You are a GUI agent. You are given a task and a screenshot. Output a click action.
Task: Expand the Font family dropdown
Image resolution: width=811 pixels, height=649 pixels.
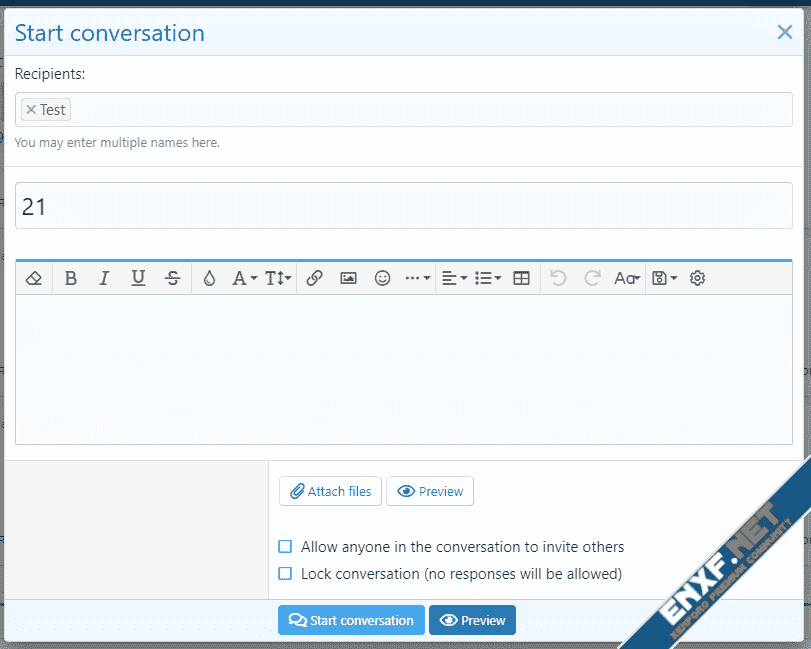[x=245, y=279]
